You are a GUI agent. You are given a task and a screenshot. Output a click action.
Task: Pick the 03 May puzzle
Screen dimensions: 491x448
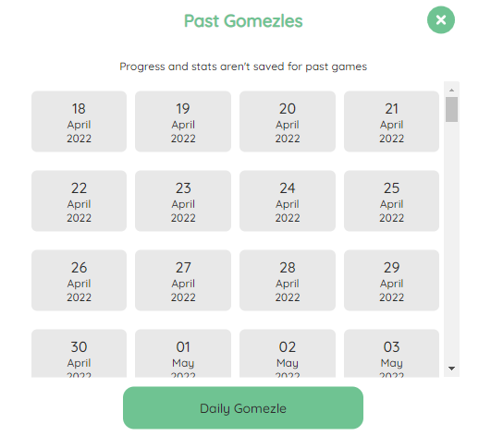point(391,353)
